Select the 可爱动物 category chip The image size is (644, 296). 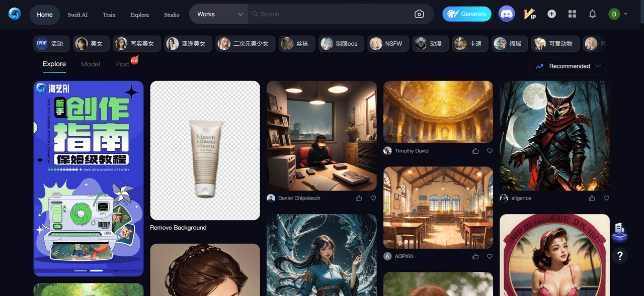556,44
